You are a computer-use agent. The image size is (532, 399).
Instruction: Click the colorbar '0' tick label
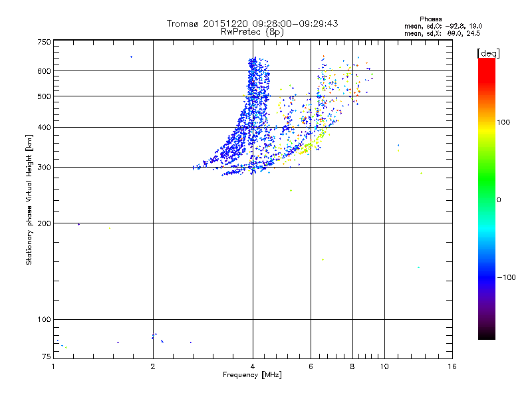(x=499, y=200)
